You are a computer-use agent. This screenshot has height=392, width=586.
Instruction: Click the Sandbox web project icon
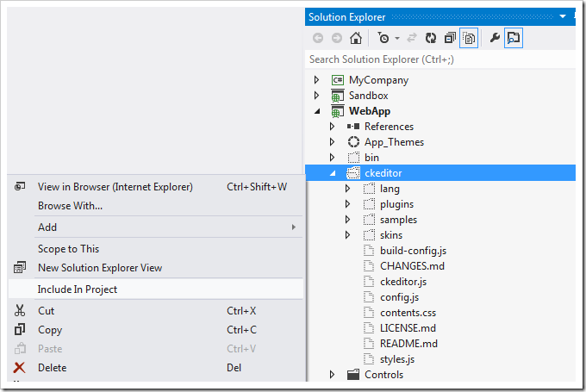click(338, 96)
